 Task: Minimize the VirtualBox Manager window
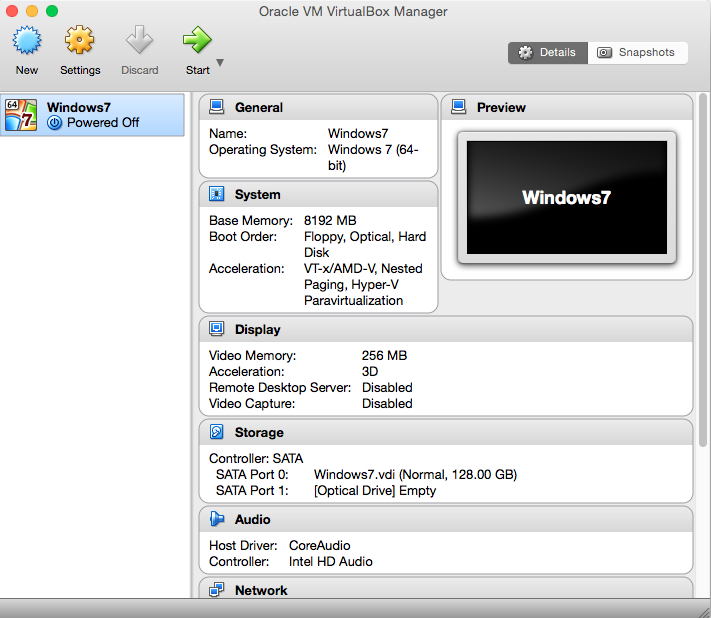(32, 11)
